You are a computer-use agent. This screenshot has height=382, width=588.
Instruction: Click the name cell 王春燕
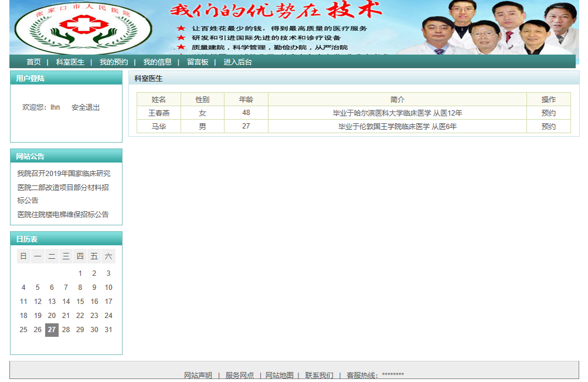pyautogui.click(x=159, y=113)
